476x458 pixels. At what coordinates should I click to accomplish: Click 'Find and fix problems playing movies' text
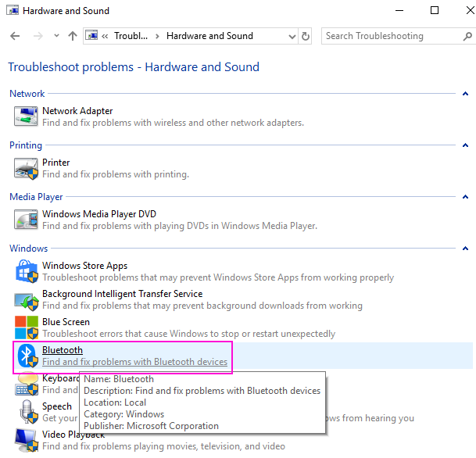point(163,446)
